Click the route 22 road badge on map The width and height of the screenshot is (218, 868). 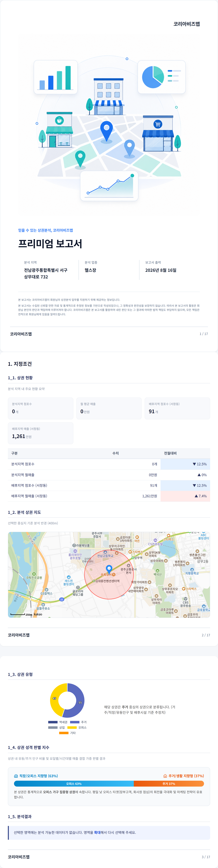tap(62, 599)
